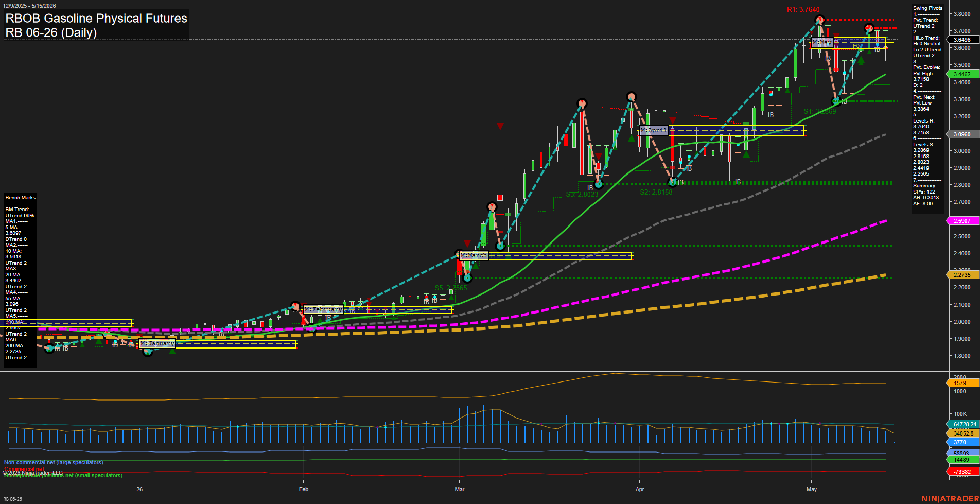The height and width of the screenshot is (504, 980).
Task: Select the M:May monthly level label
Action: [822, 42]
